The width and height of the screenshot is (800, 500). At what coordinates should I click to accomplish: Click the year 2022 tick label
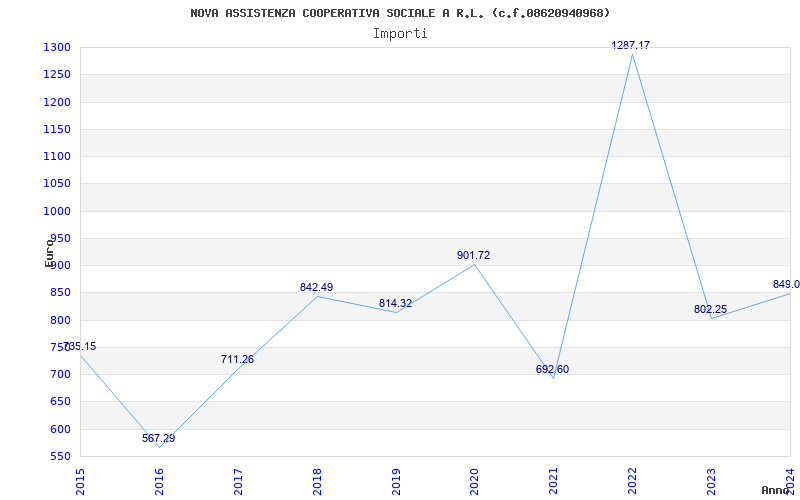coord(633,482)
